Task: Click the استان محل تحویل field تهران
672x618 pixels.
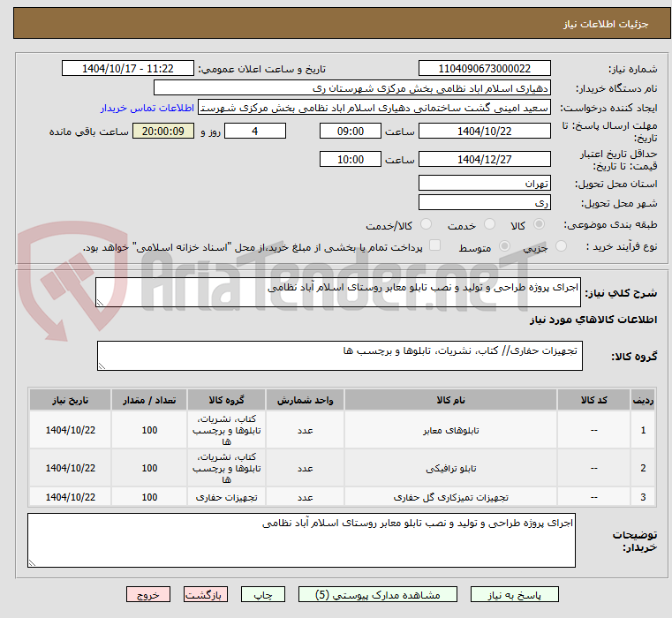Action: [484, 184]
